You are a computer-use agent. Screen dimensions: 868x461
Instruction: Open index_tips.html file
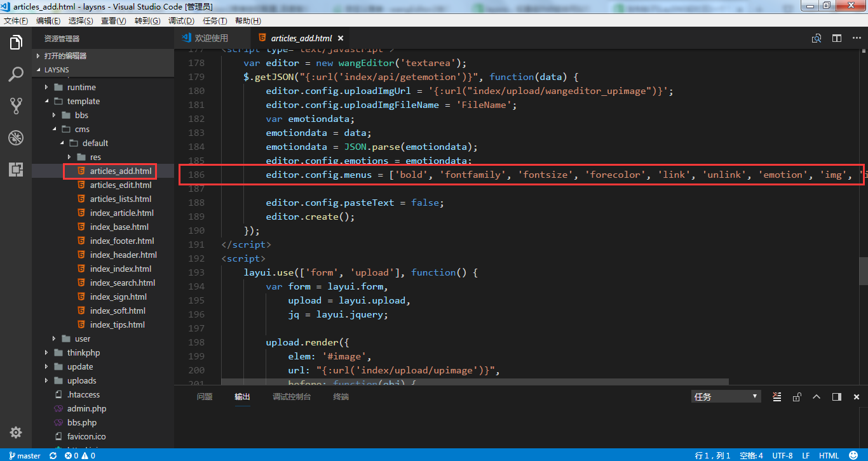coord(118,325)
